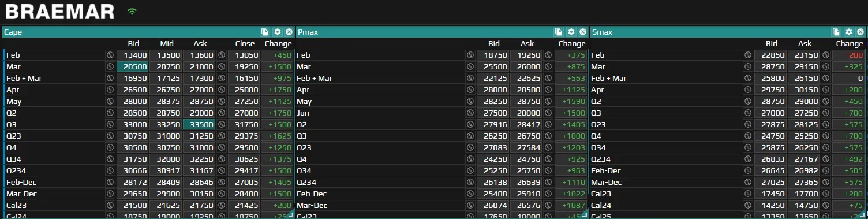
Task: Click the Braemar wifi connection status icon
Action: [133, 12]
